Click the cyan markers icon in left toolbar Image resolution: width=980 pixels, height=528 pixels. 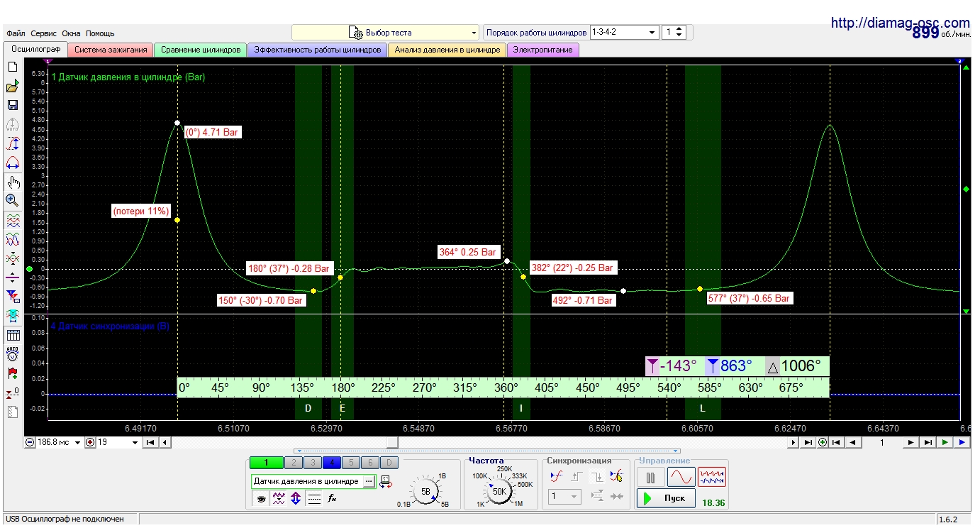coord(12,315)
